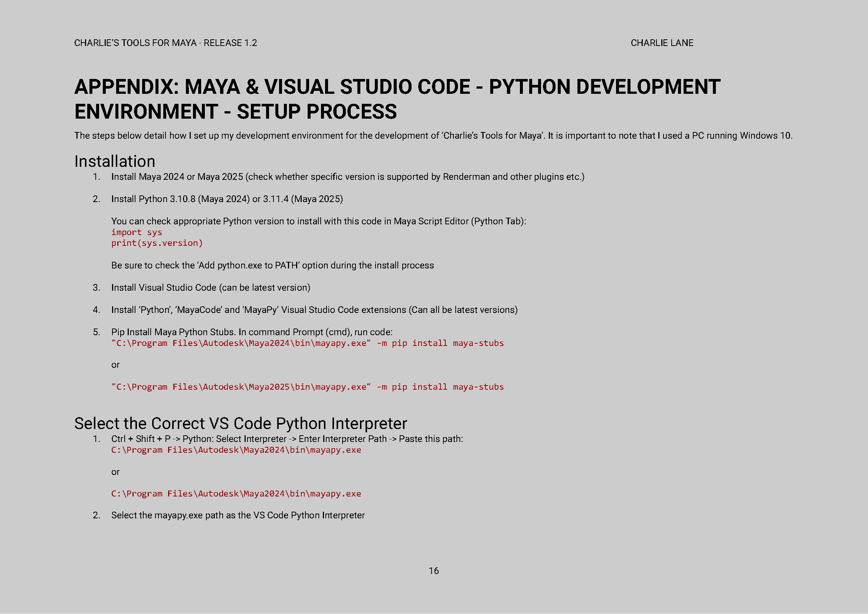Click the 'Add python.exe to PATH' note line

coord(272,265)
